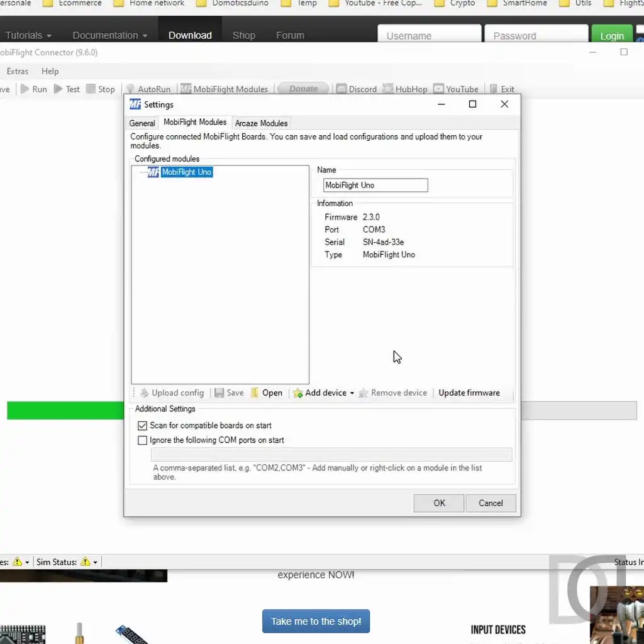Click the Add device button
644x644 pixels.
coord(320,392)
